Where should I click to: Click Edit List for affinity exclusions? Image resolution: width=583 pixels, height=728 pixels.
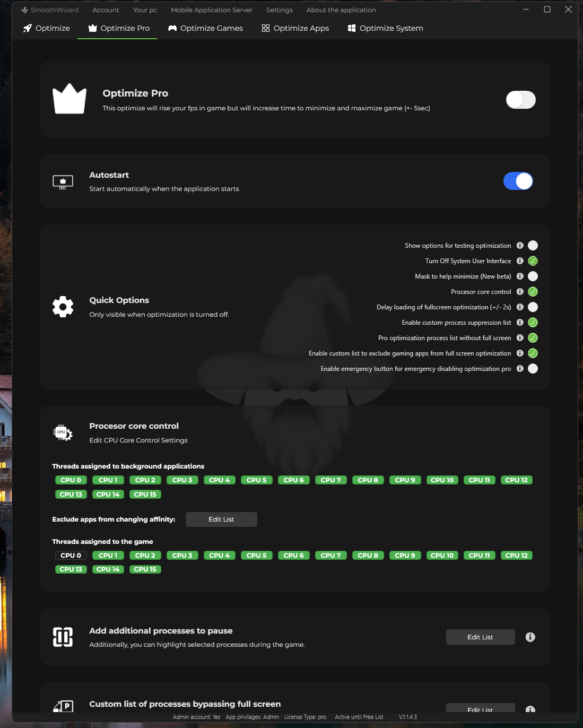click(x=221, y=519)
